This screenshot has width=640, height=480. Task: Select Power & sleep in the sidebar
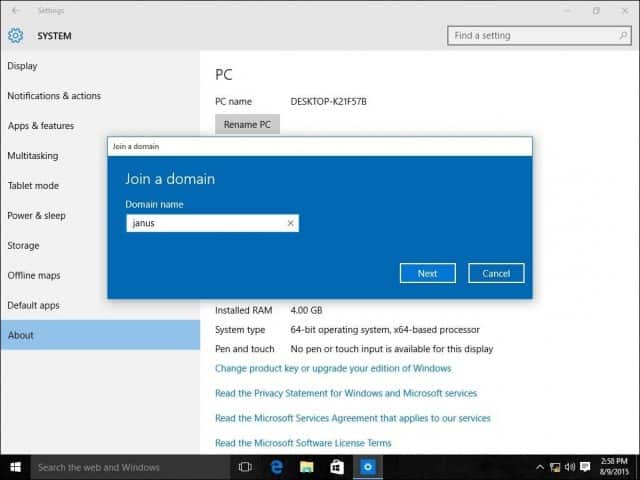pyautogui.click(x=36, y=216)
